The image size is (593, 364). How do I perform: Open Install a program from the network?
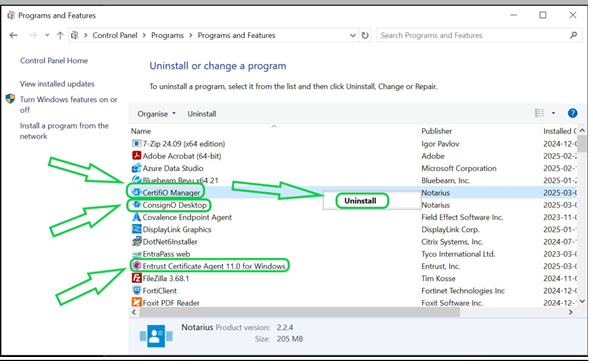point(64,131)
